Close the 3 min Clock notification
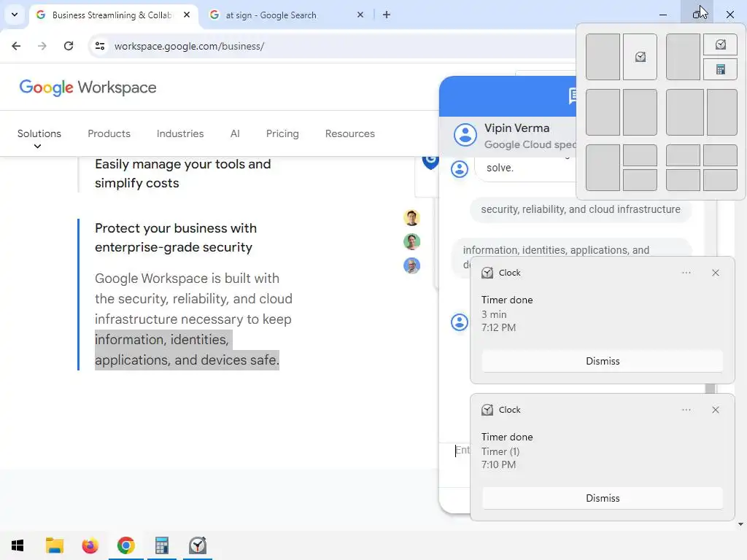This screenshot has width=747, height=560. tap(716, 273)
